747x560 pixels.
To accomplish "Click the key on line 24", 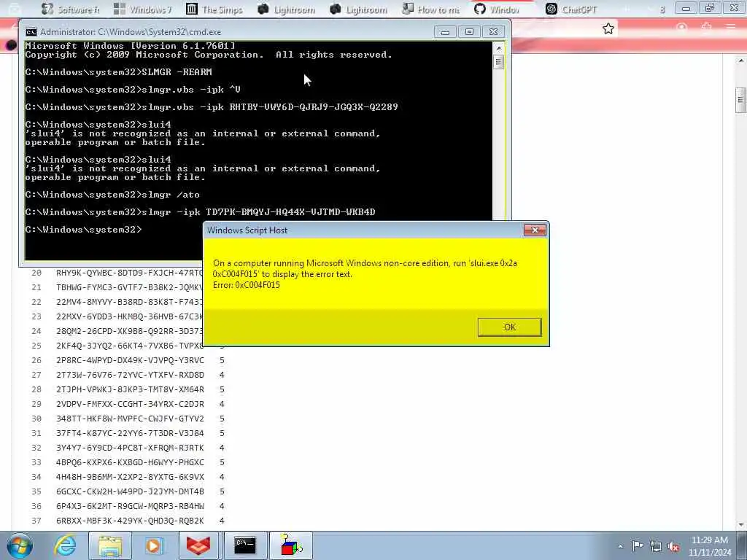I will [129, 332].
